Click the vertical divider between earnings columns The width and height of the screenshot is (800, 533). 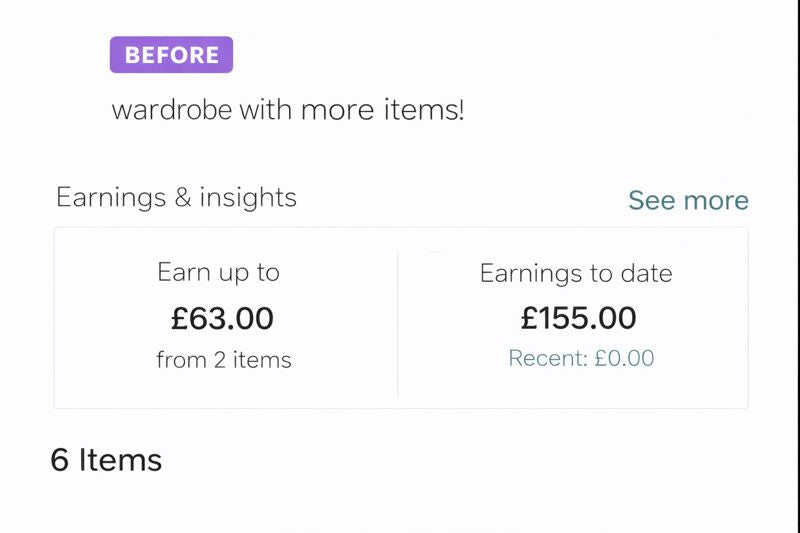[x=398, y=320]
